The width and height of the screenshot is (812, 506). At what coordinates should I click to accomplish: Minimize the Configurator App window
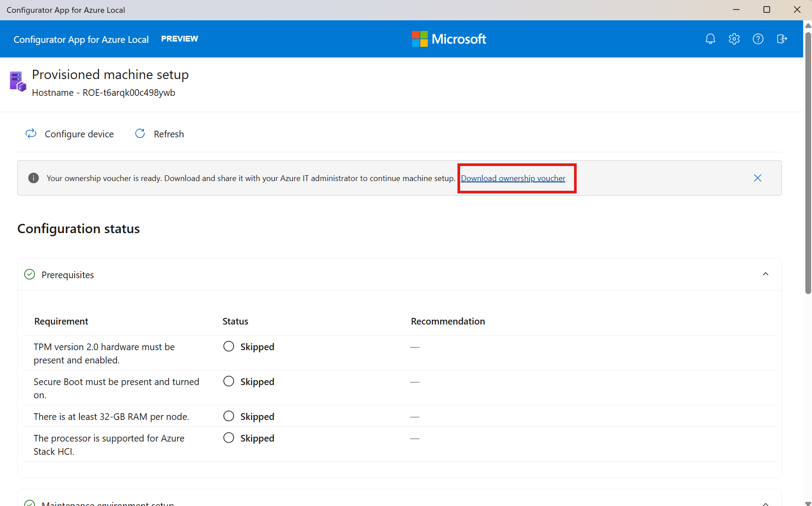(736, 10)
